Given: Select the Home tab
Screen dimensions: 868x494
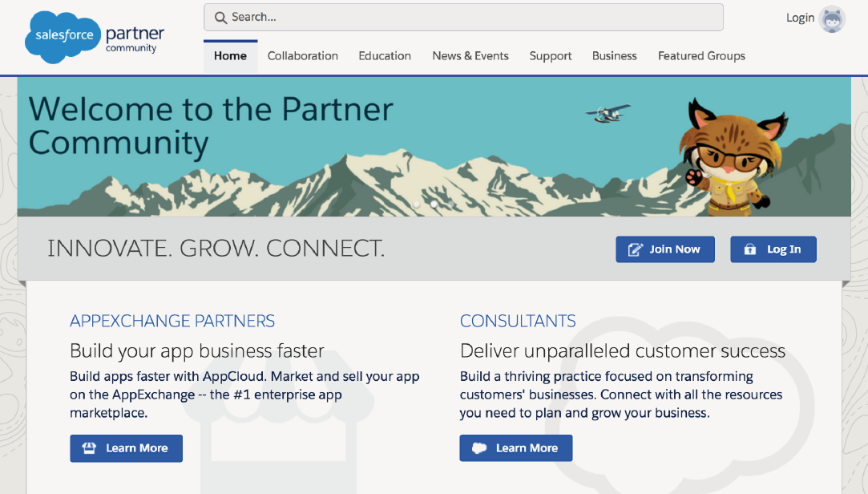Looking at the screenshot, I should pos(230,56).
